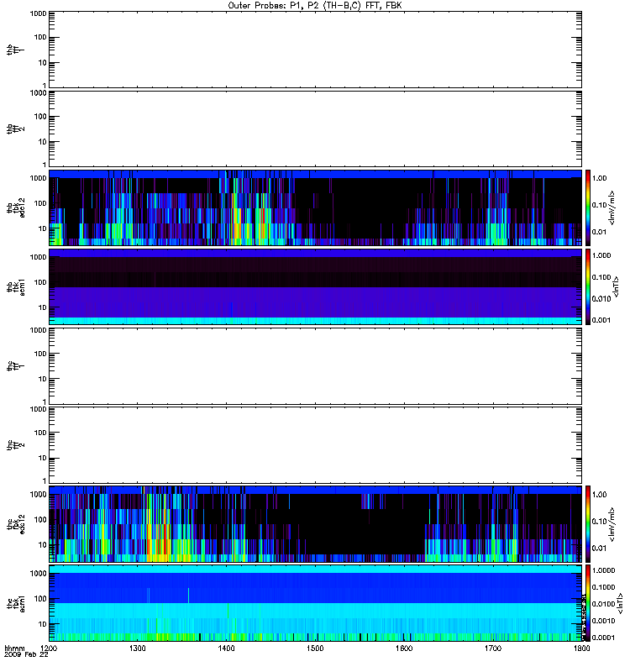
Task: Click the thb fbk scm1 color bar
Action: click(588, 286)
